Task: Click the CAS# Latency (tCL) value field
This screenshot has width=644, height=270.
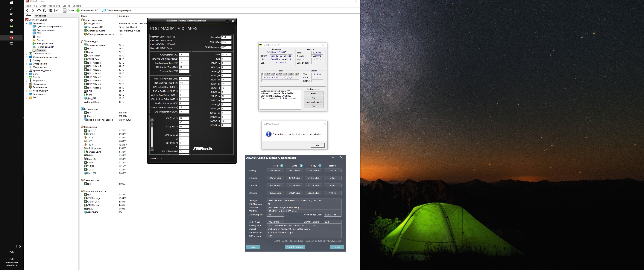Action: pyautogui.click(x=184, y=55)
